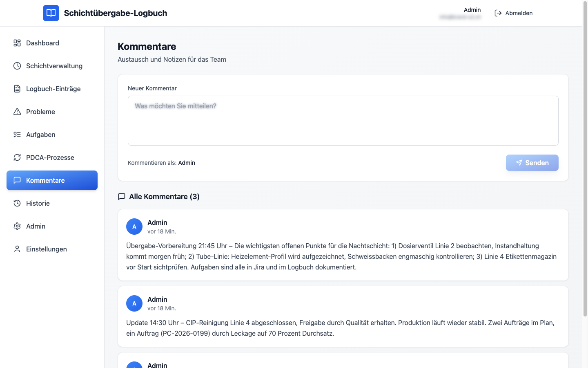This screenshot has width=588, height=368.
Task: Click the Schichtübergabe-Logbuch title link
Action: coord(116,13)
